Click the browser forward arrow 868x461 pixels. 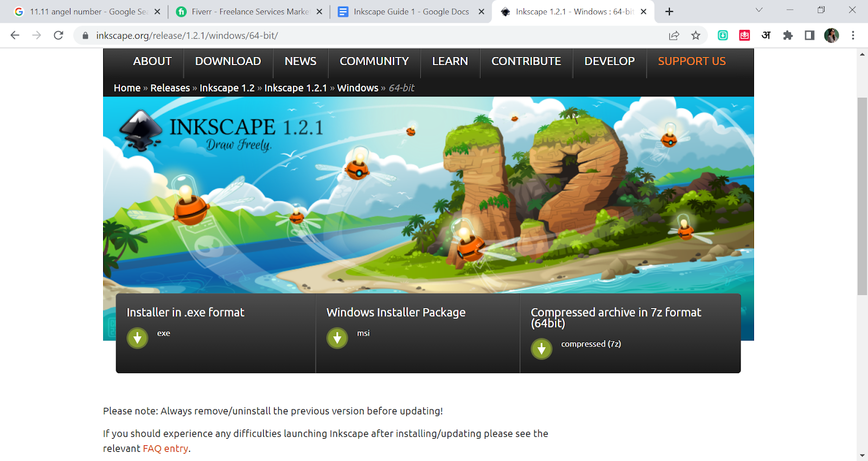click(x=36, y=35)
